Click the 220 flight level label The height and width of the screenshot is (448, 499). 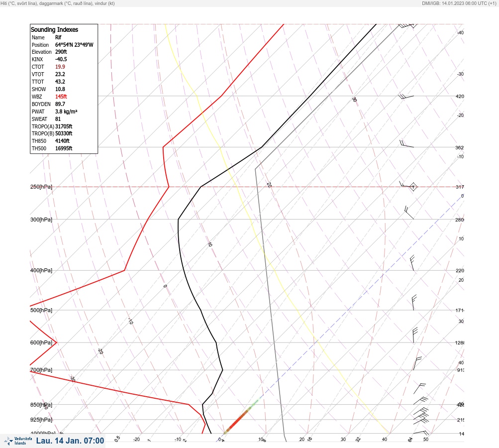pyautogui.click(x=460, y=270)
